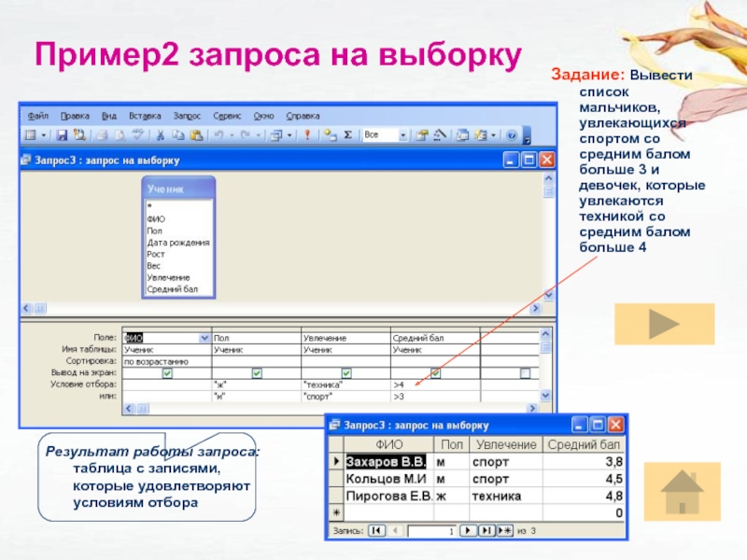Click the 'по возрастанию' sort cell
Screen dimensions: 747x560
167,361
